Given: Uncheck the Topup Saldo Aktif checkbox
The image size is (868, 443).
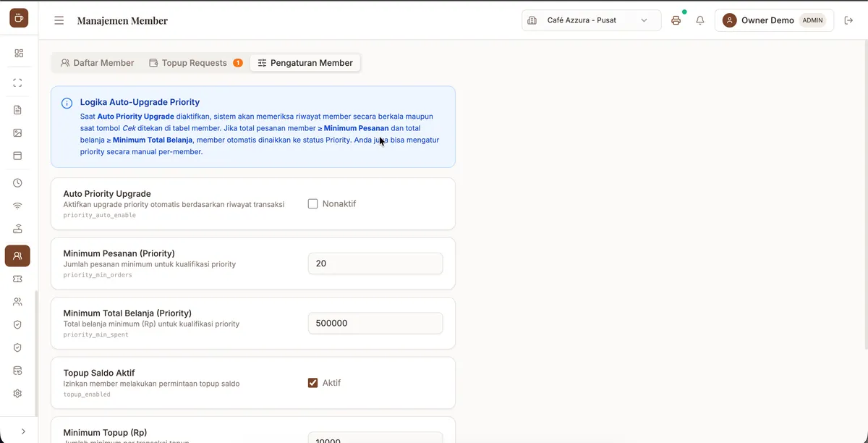Looking at the screenshot, I should tap(313, 383).
